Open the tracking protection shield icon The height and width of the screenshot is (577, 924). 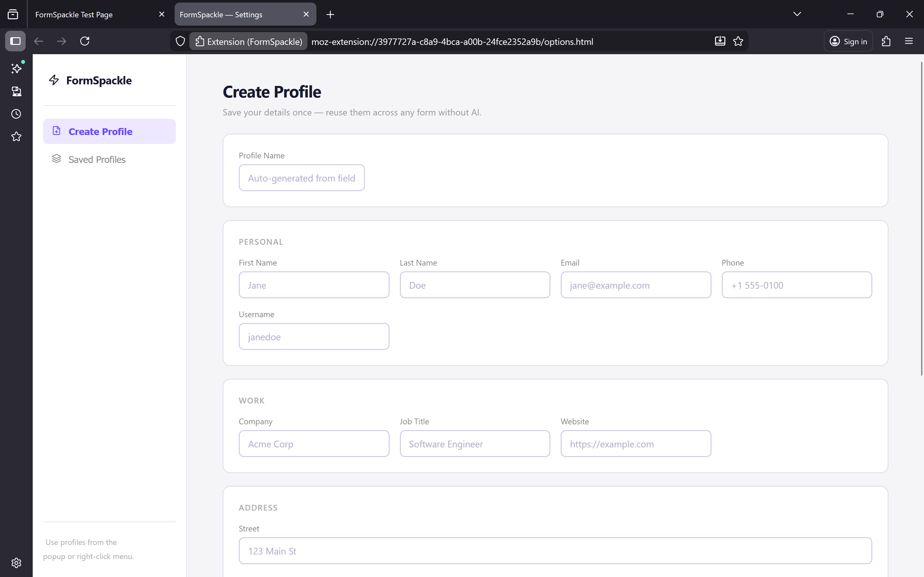pyautogui.click(x=180, y=41)
